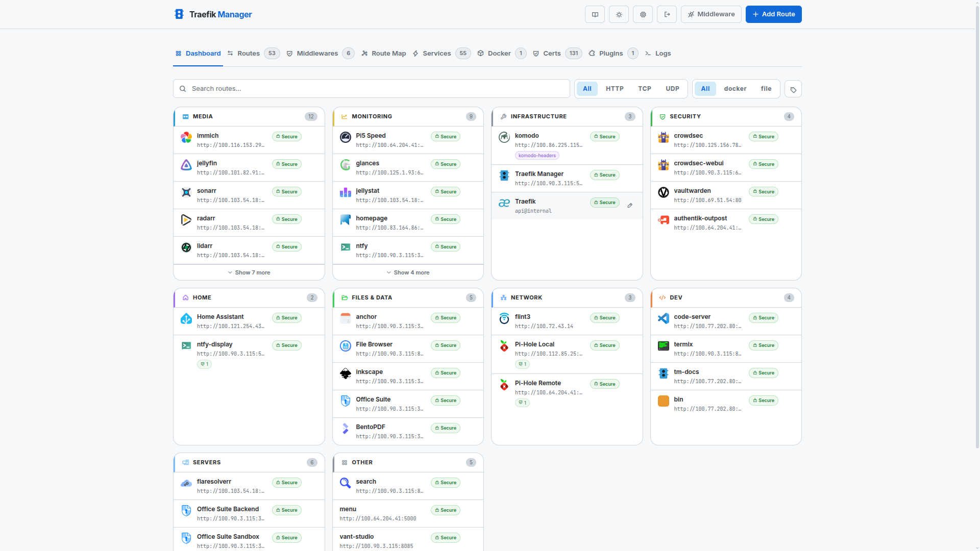Open the documentation book icon
The image size is (980, 551).
tap(595, 14)
